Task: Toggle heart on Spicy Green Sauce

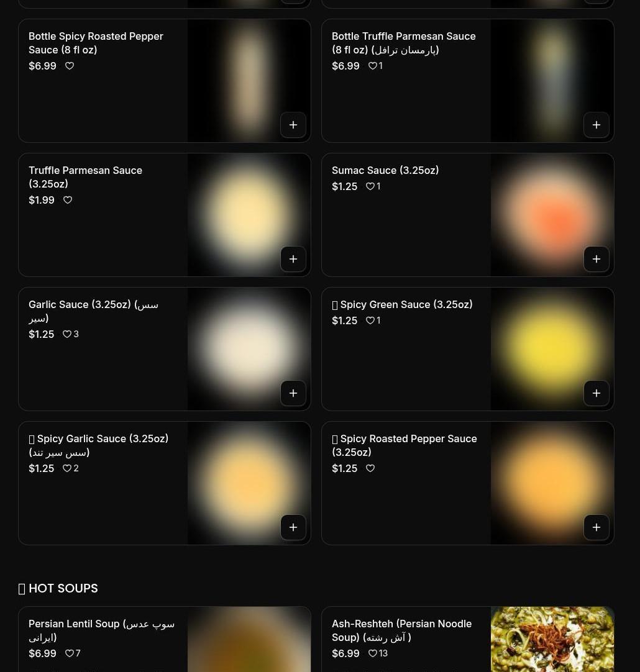Action: (x=370, y=320)
